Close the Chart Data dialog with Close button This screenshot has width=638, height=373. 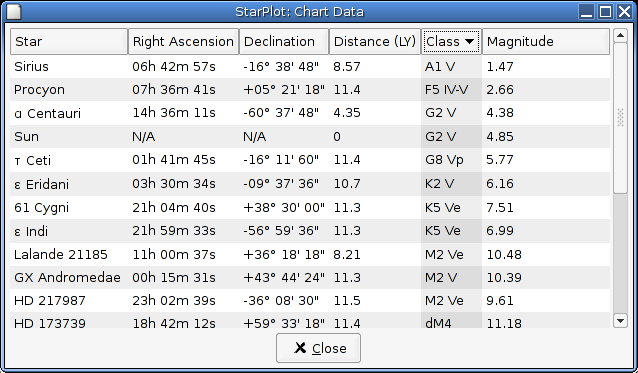pyautogui.click(x=318, y=348)
